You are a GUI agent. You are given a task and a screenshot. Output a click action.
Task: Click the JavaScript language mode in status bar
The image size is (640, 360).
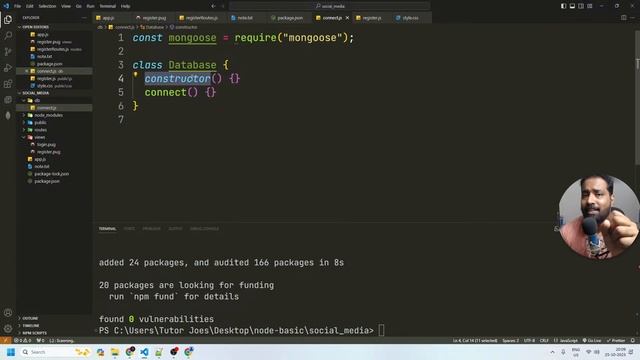click(568, 340)
